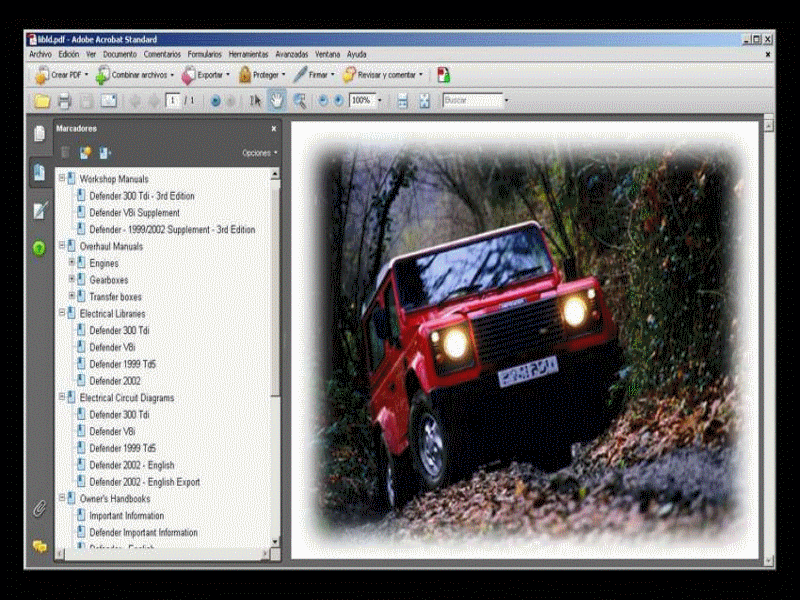
Task: Close the Marcadores panel
Action: click(274, 129)
